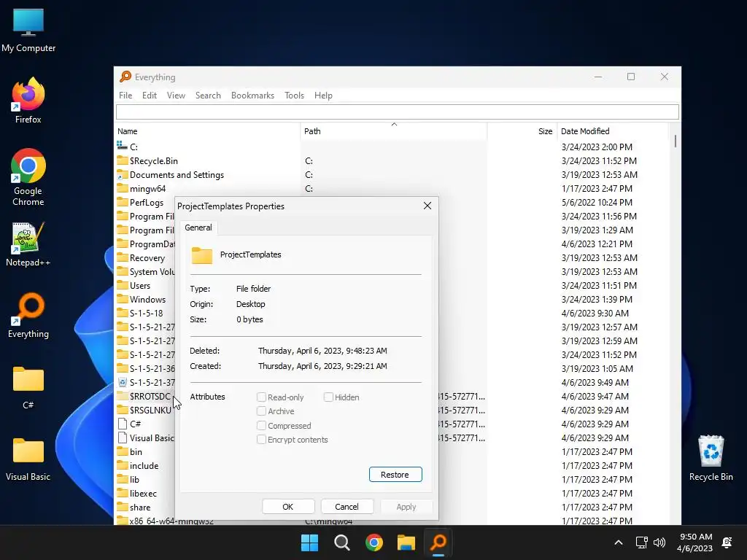Screen dimensions: 747x560
Task: Sort by the Size column header
Action: pos(522,131)
